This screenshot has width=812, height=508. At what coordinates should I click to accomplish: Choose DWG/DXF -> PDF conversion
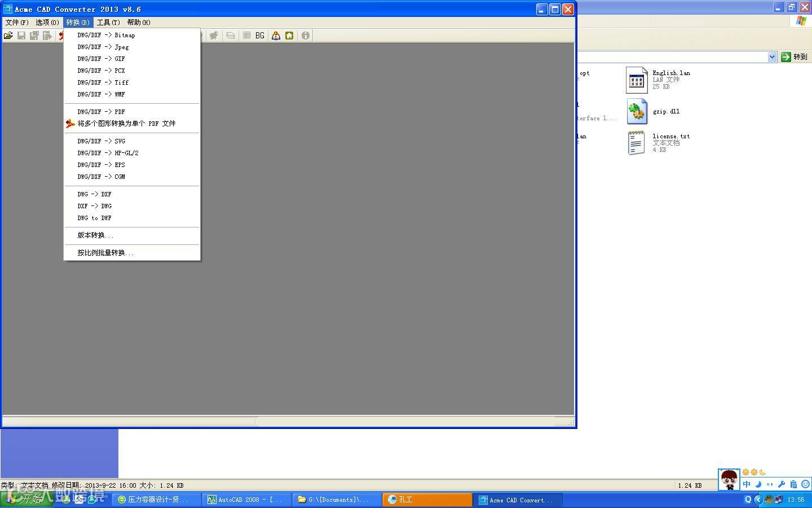coord(132,112)
